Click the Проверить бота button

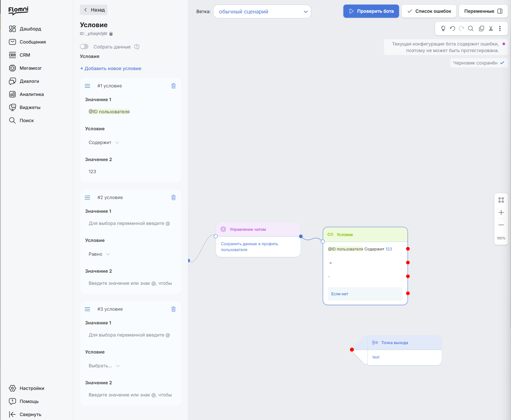[371, 11]
